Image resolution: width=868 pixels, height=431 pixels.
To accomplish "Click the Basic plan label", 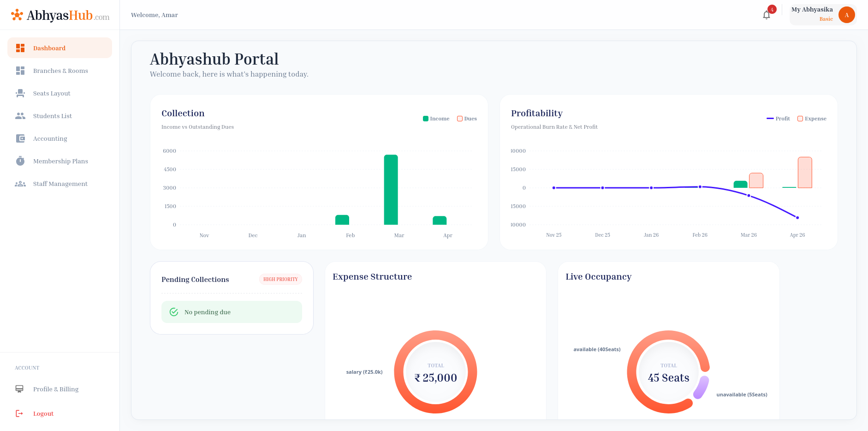I will (x=826, y=19).
